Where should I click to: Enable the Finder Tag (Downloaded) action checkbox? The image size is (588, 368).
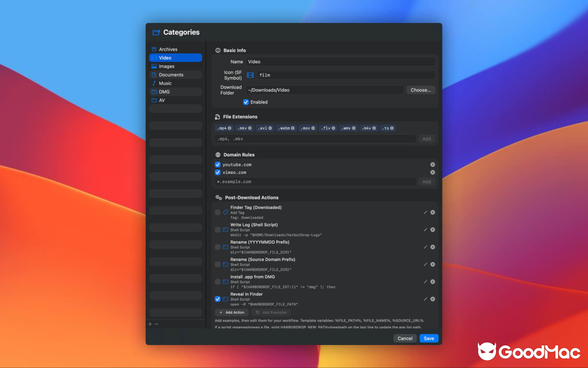coord(217,212)
